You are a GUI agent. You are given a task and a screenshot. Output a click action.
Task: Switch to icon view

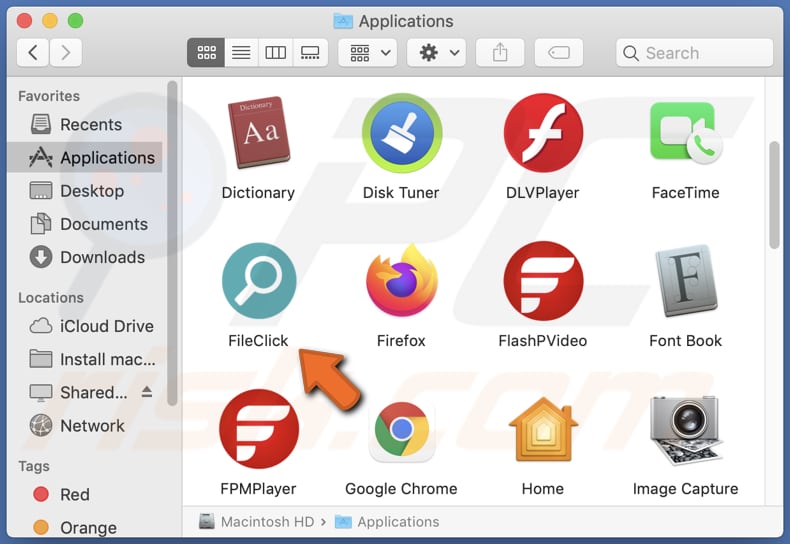point(206,52)
